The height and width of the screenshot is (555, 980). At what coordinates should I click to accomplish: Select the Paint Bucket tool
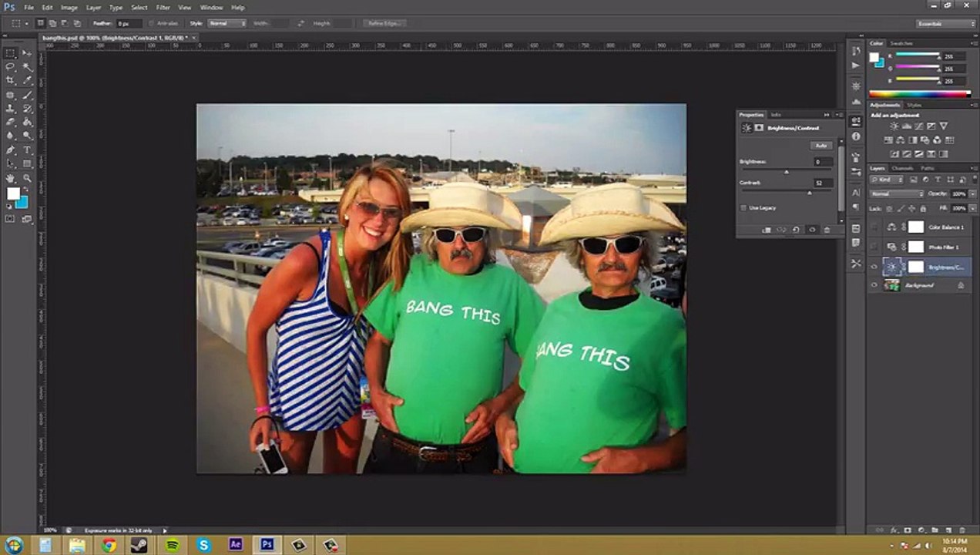pyautogui.click(x=27, y=122)
